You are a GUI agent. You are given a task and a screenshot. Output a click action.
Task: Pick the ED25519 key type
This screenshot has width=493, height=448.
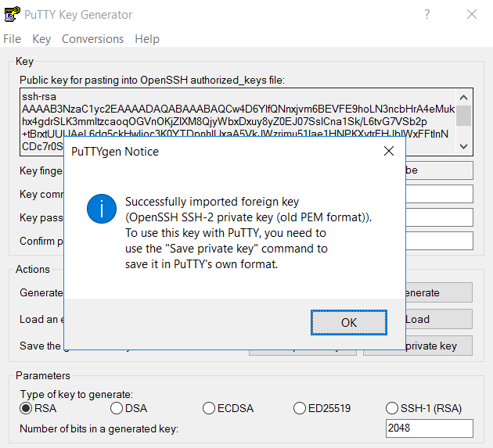tap(300, 408)
